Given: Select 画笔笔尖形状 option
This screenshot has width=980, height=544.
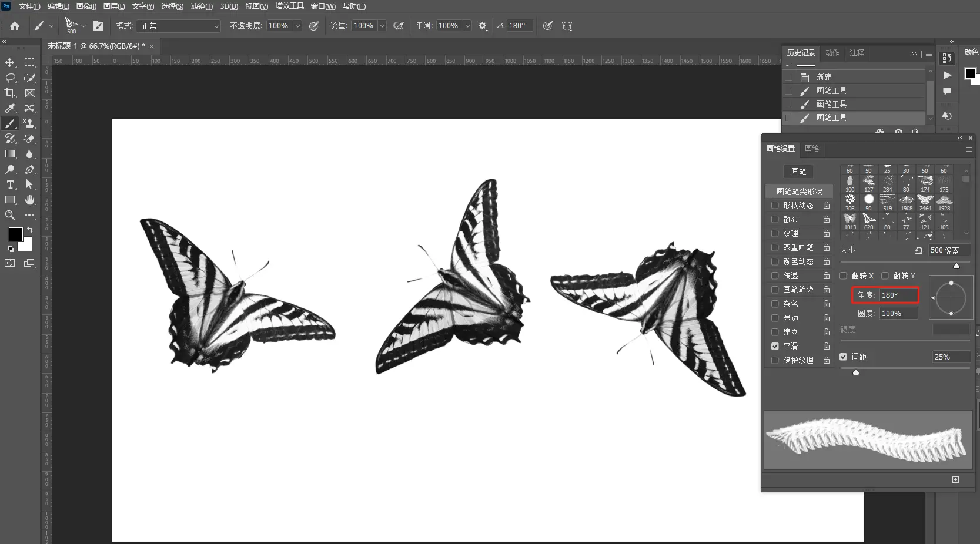Looking at the screenshot, I should (x=799, y=192).
